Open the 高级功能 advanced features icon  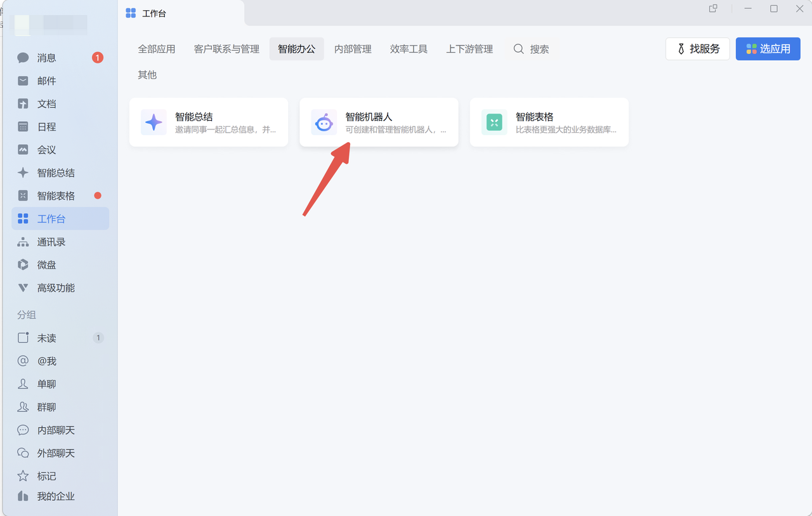point(23,288)
